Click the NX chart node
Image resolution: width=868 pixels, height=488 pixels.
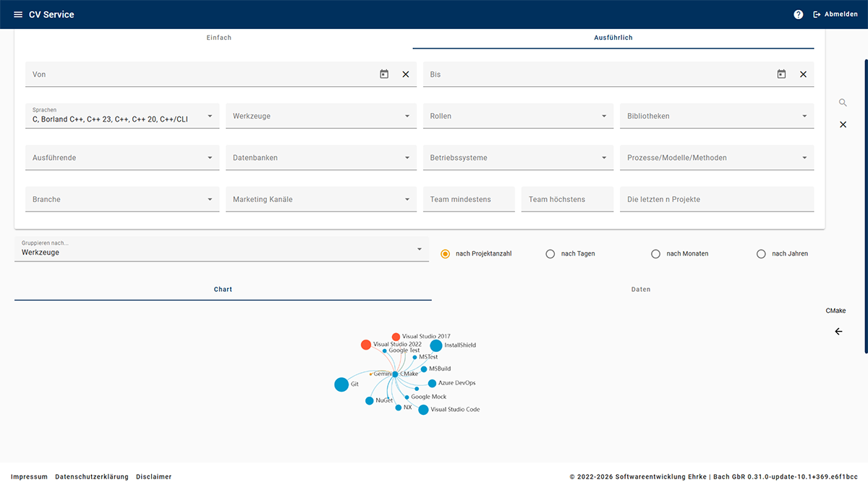point(398,408)
